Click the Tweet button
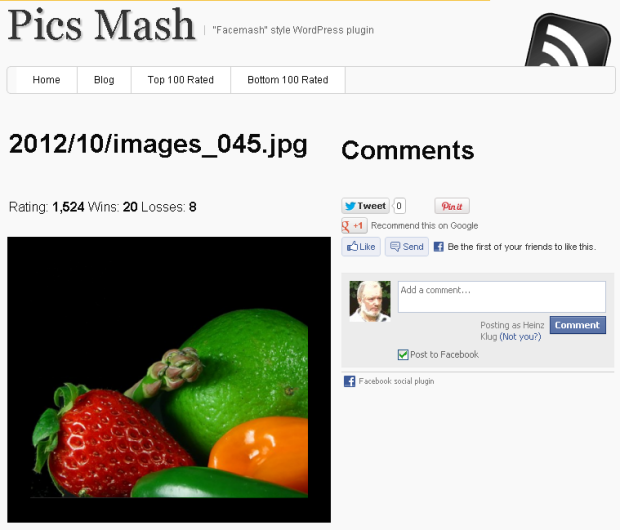 point(365,206)
